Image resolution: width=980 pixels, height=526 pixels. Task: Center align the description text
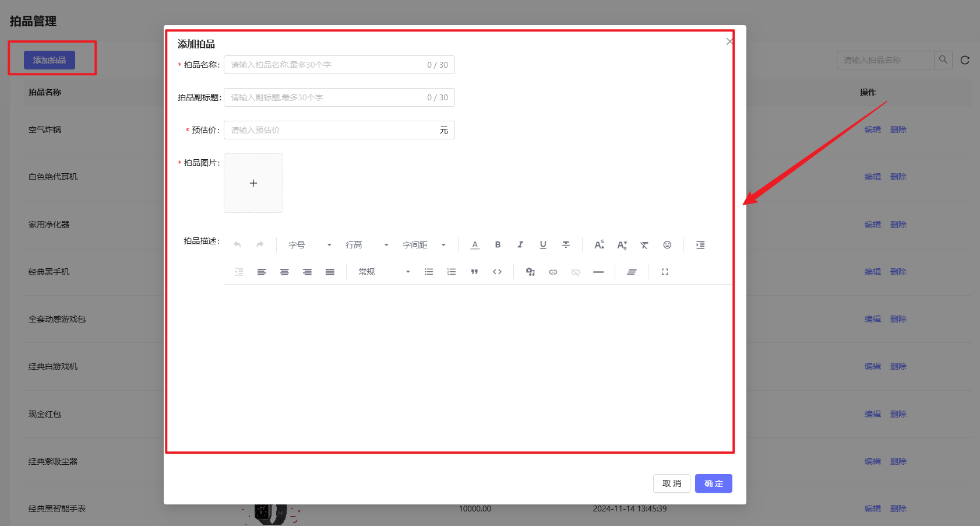click(x=284, y=272)
